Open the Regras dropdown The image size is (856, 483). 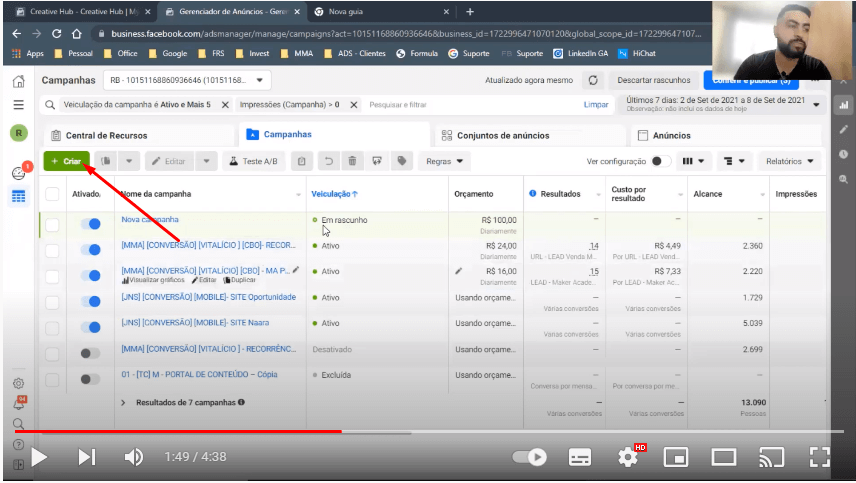click(444, 161)
